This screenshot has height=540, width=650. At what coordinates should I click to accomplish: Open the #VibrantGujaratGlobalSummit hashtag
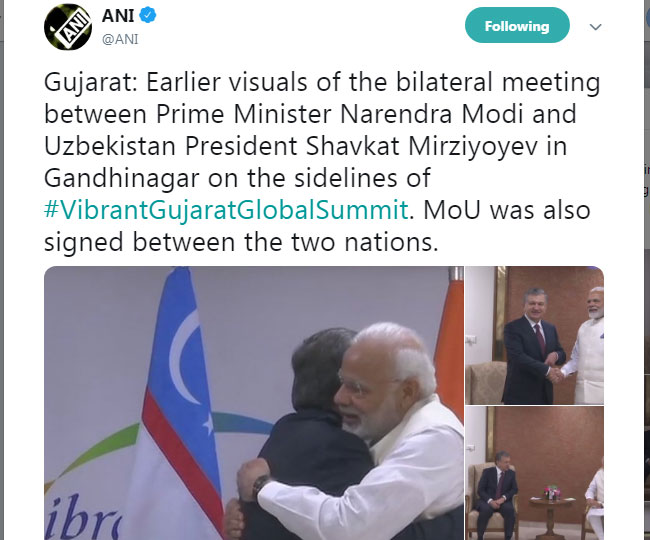pyautogui.click(x=226, y=210)
